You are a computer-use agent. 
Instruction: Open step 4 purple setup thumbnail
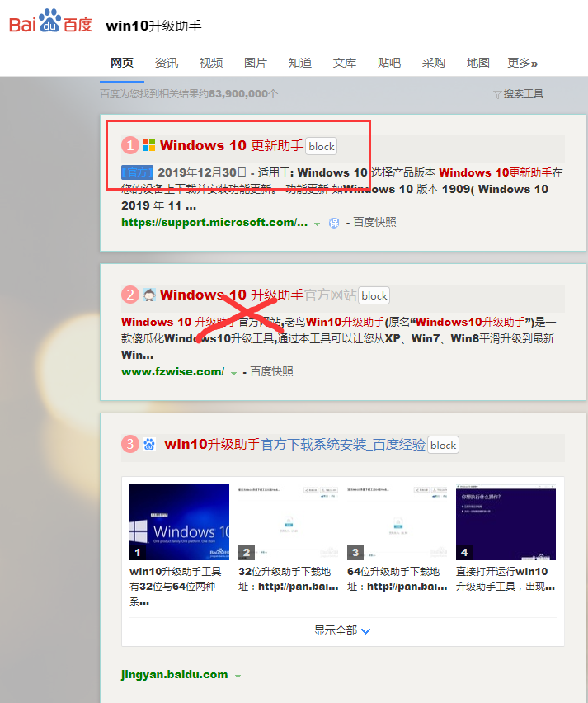[506, 521]
